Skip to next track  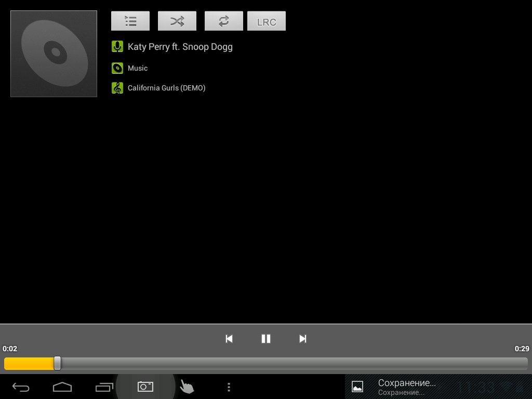tap(303, 339)
